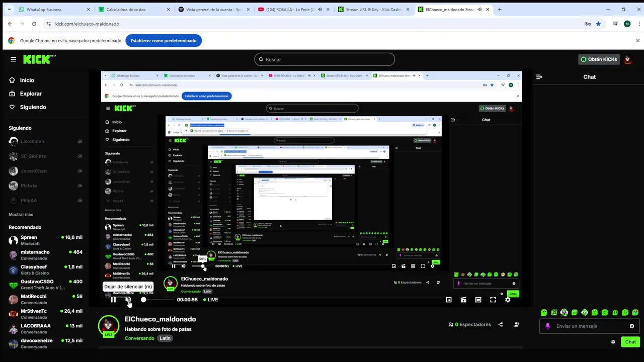Screen dimensions: 644x362
Task: Open the emoji picker in the chat box
Action: click(632, 326)
